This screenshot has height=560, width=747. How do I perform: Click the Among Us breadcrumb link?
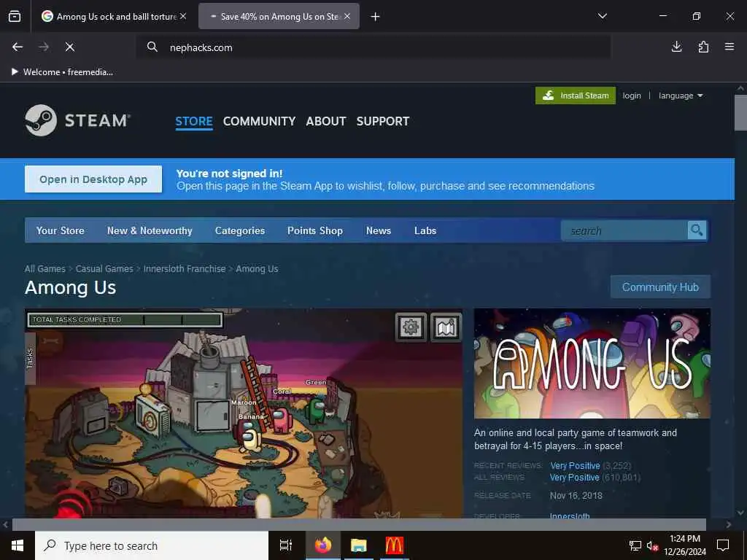[x=257, y=268]
